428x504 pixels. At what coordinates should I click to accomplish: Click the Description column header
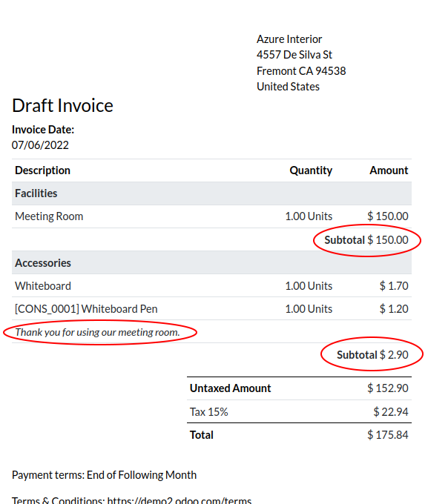pos(42,170)
